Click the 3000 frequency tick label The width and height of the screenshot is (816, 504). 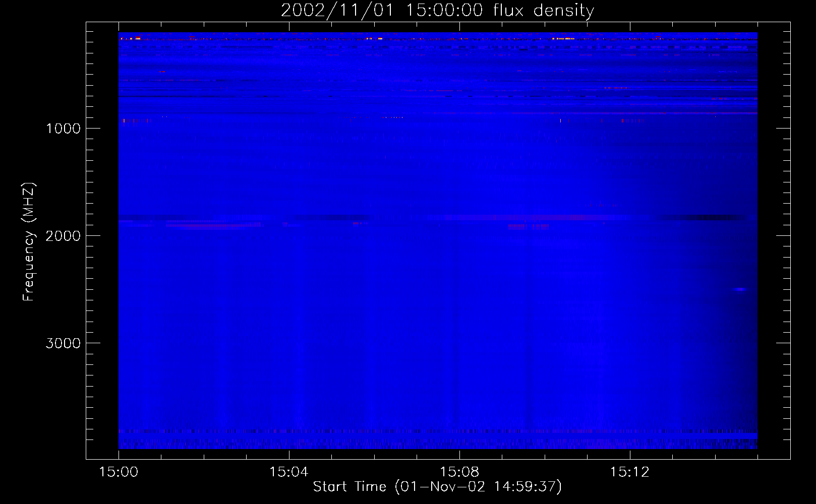pyautogui.click(x=63, y=343)
